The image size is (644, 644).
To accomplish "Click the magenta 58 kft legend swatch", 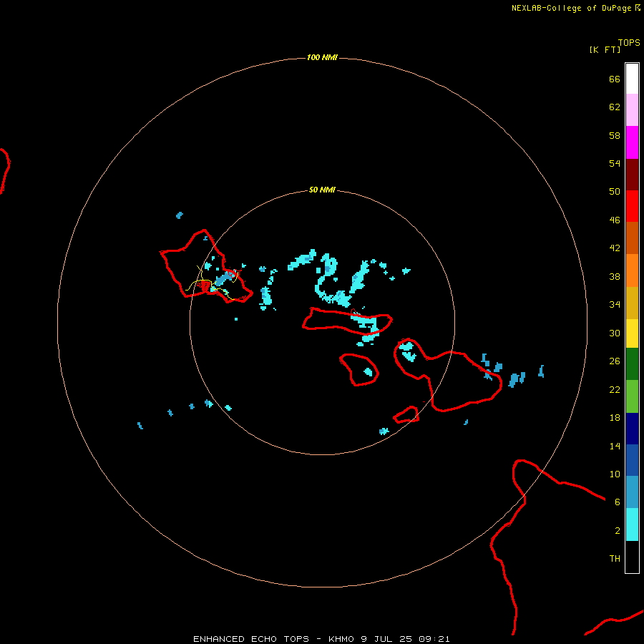I will (632, 142).
